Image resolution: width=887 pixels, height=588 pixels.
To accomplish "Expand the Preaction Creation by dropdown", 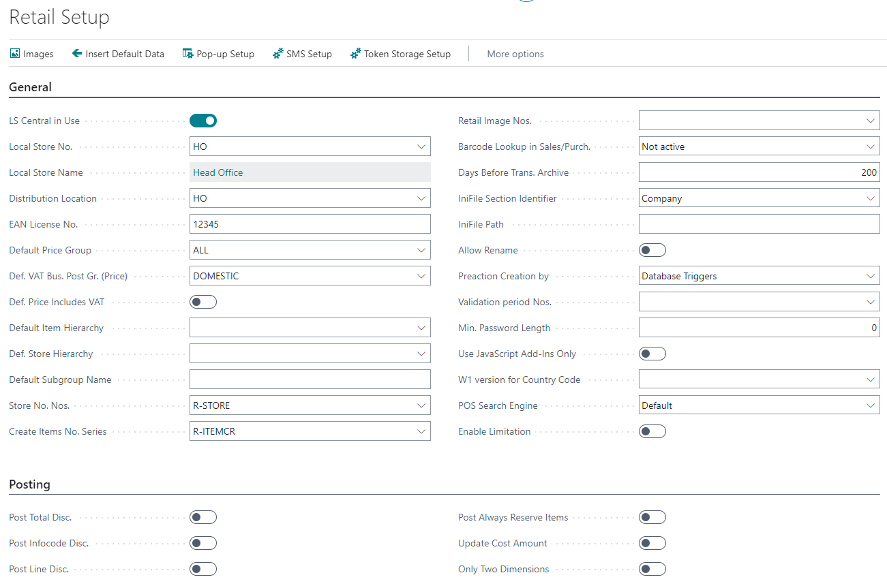I will tap(870, 276).
